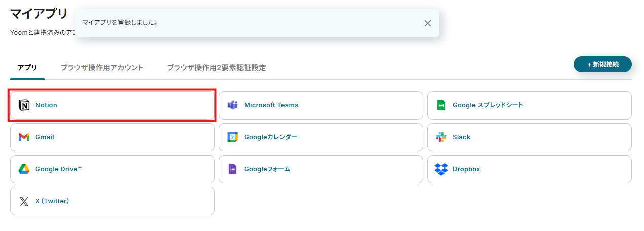Click the Dropbox logo icon
Screen dimensions: 644x231
pyautogui.click(x=441, y=169)
